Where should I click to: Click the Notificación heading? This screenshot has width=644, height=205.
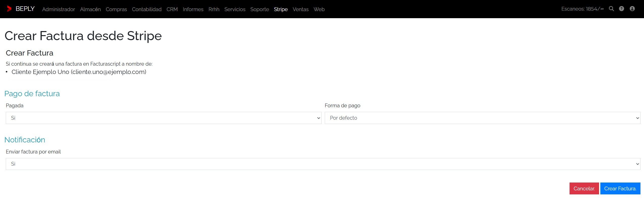(x=25, y=140)
